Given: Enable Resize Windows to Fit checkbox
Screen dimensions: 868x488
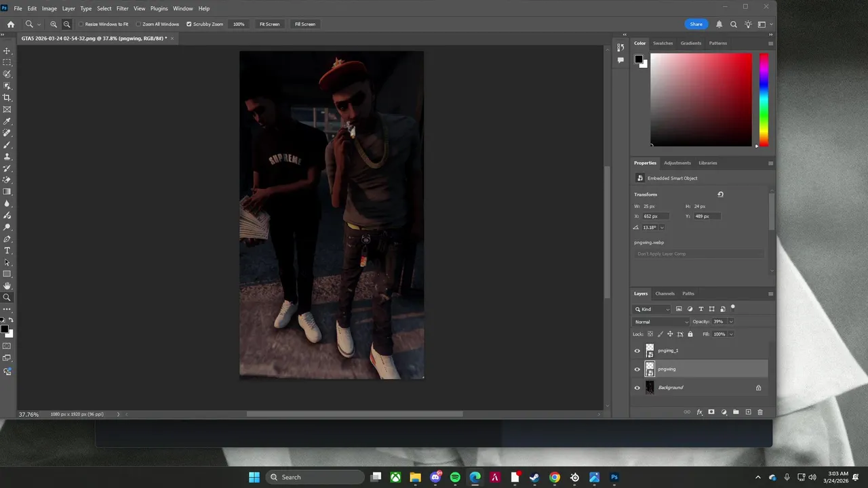Looking at the screenshot, I should [x=81, y=24].
